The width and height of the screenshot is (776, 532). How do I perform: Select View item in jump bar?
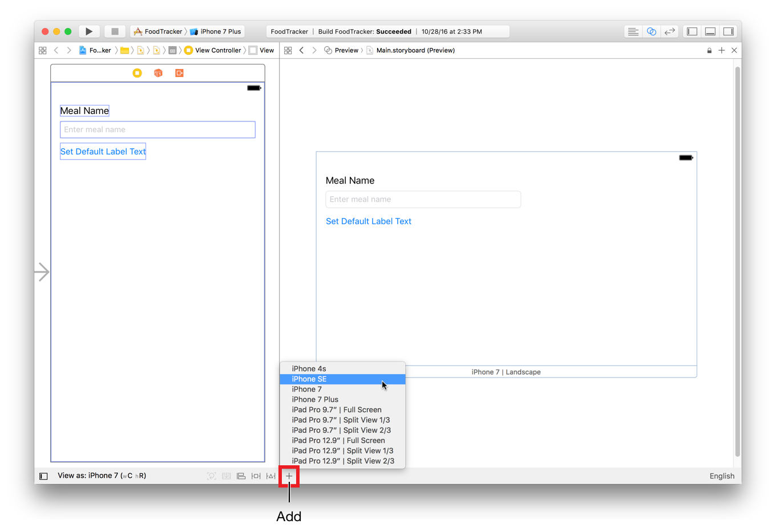261,50
